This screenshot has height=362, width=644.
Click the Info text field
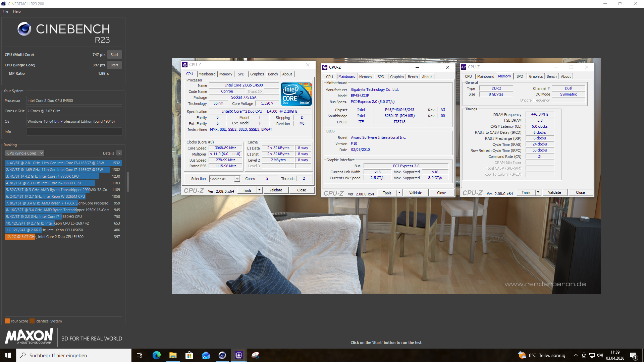pyautogui.click(x=74, y=132)
